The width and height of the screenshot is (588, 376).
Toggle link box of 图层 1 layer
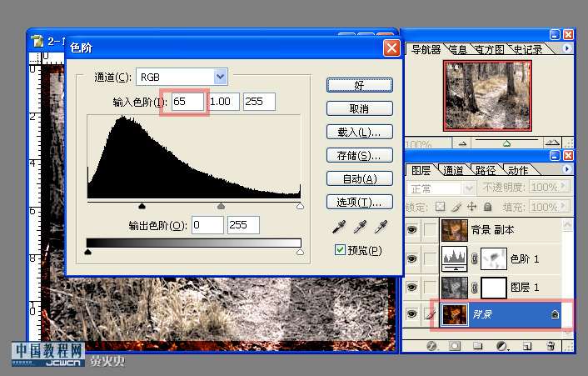pos(430,287)
